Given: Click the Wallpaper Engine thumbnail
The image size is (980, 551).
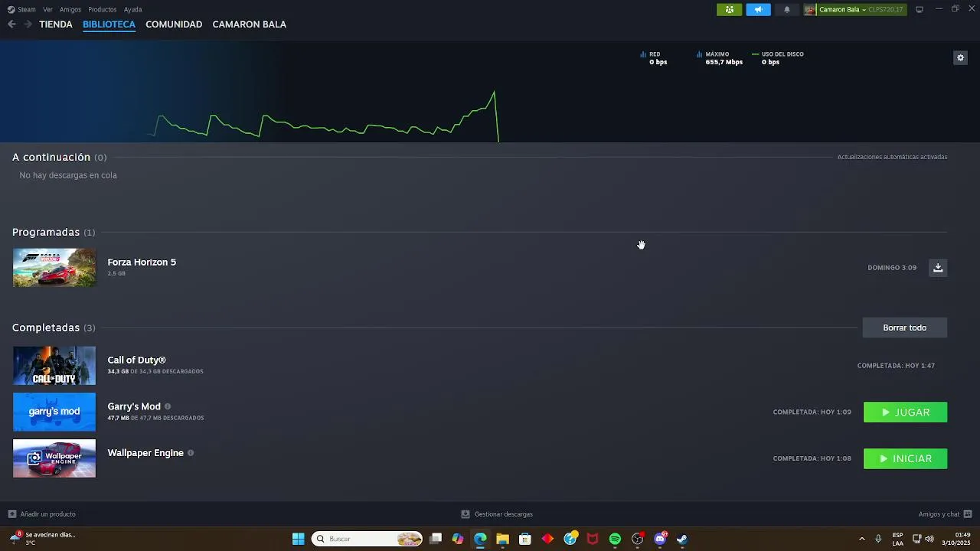Looking at the screenshot, I should [x=54, y=458].
